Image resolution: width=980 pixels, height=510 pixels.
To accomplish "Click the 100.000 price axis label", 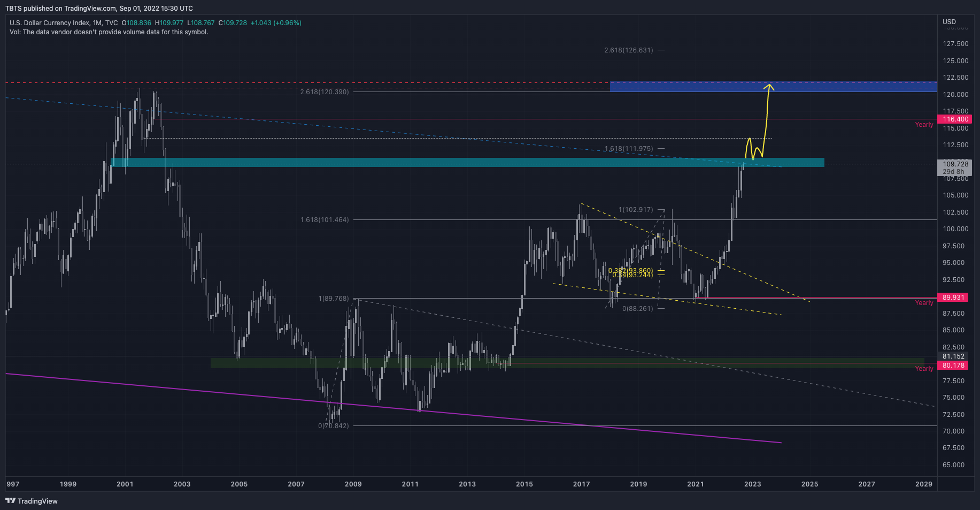I will click(955, 229).
